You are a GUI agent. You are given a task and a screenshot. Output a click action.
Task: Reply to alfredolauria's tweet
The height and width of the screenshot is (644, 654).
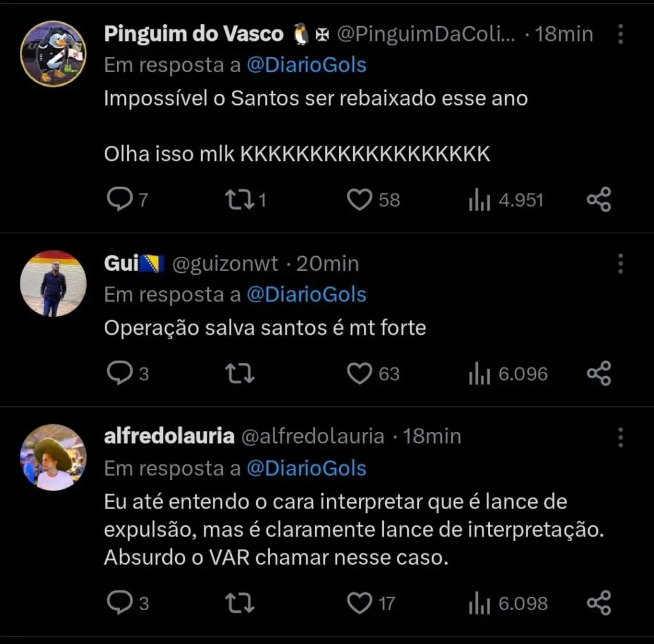tap(118, 602)
